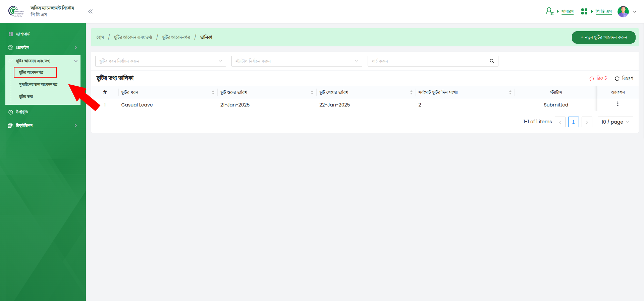Open ছুটির আবেদন এবং তথ্য breadcrumb
Viewport: 644px width, 301px height.
click(x=133, y=37)
